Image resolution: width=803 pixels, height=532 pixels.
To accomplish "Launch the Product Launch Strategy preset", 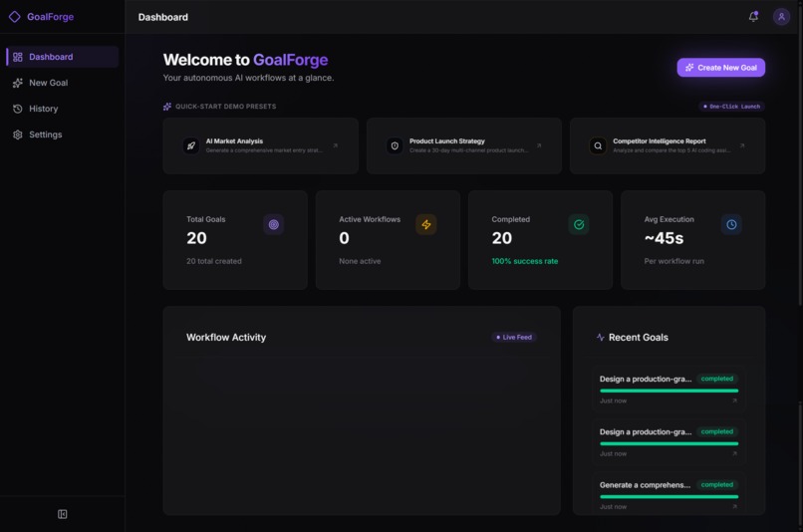I will coord(464,145).
